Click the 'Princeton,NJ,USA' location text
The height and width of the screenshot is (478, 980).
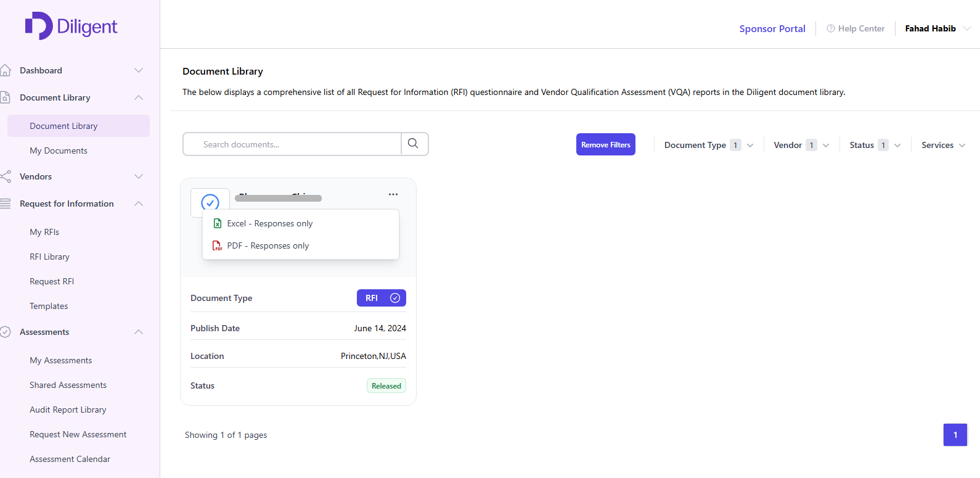tap(374, 356)
